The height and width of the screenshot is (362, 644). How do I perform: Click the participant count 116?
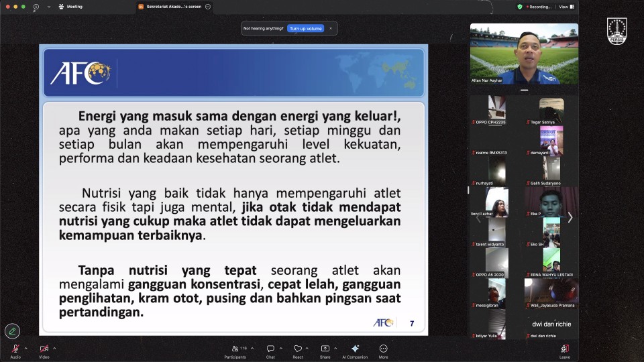pyautogui.click(x=244, y=348)
